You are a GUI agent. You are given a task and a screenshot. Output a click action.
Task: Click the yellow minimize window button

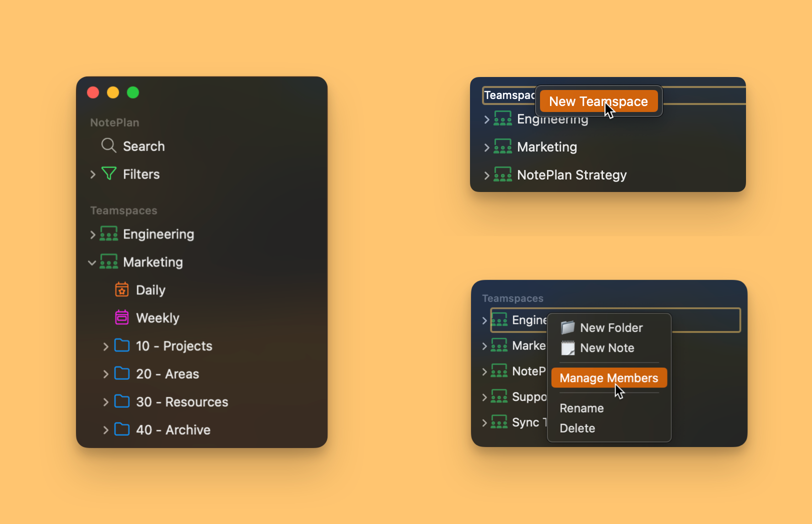113,92
